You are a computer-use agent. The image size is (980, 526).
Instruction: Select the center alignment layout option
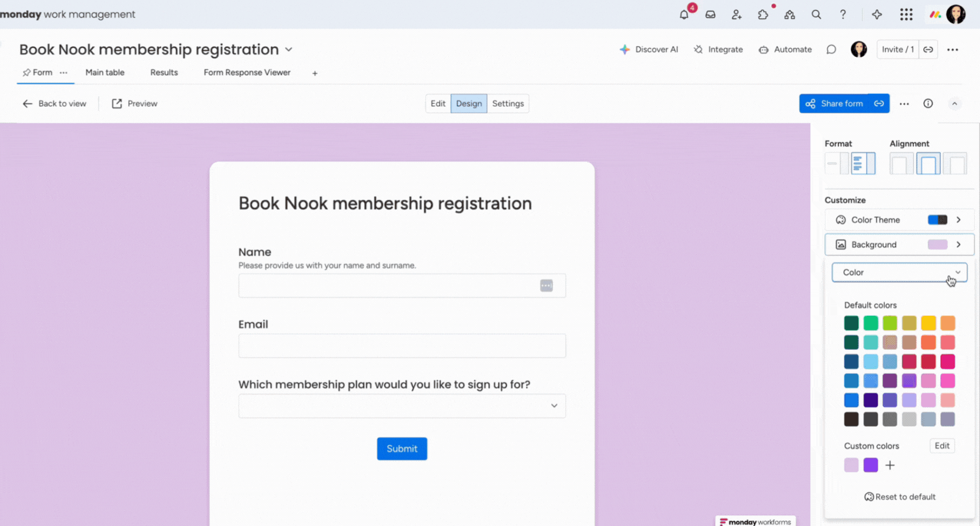tap(928, 164)
